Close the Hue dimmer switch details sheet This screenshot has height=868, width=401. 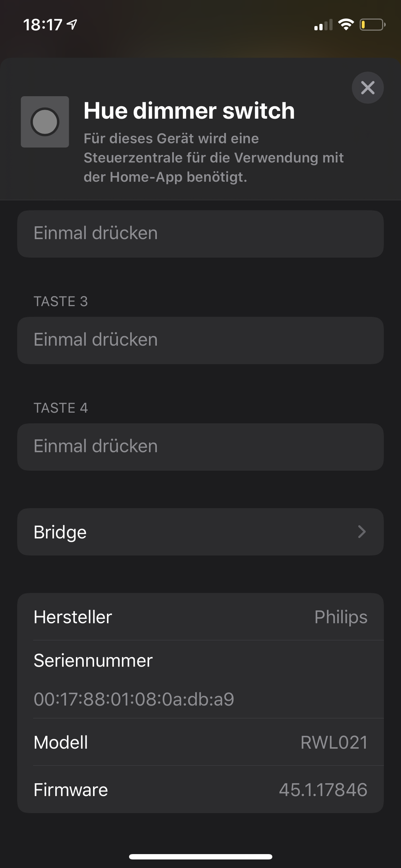[x=367, y=88]
